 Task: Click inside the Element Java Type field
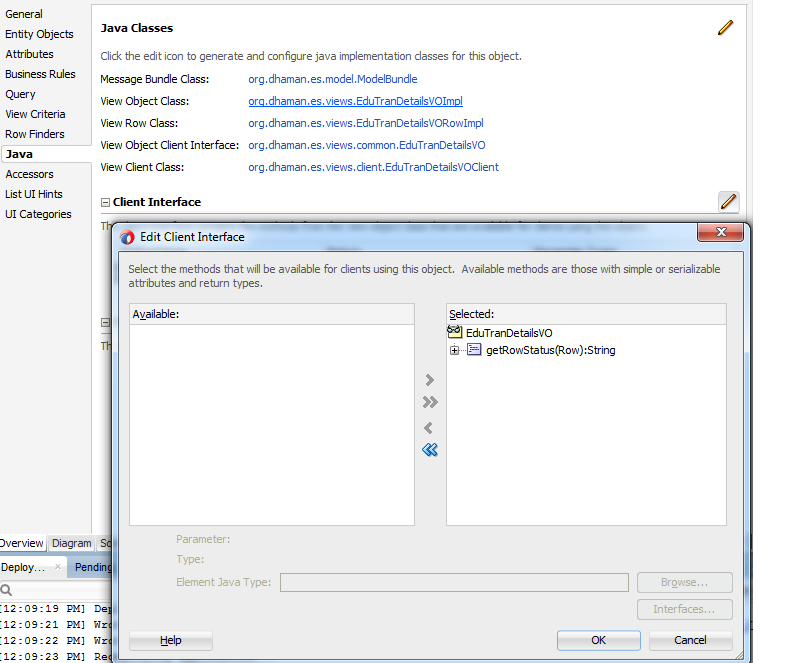pos(454,582)
